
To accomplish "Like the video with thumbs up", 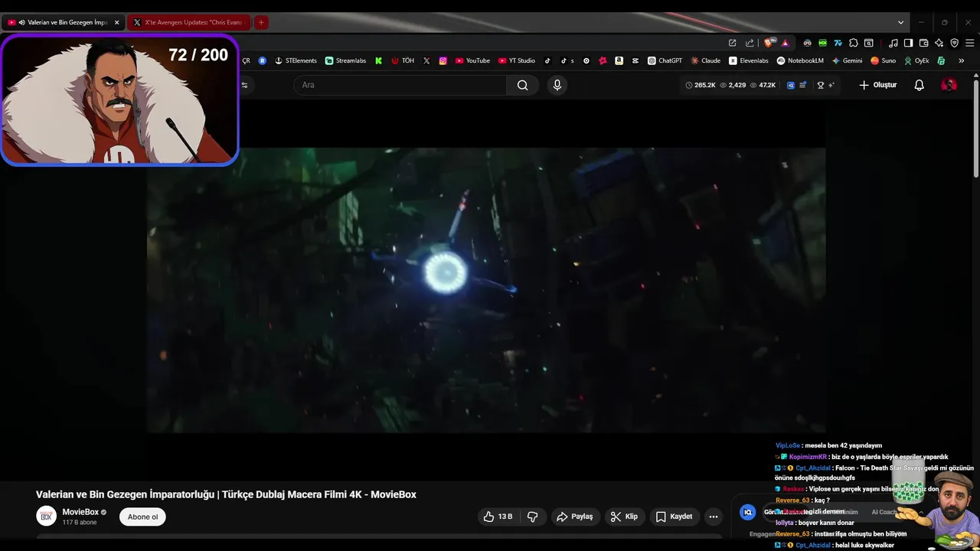I will [x=497, y=517].
